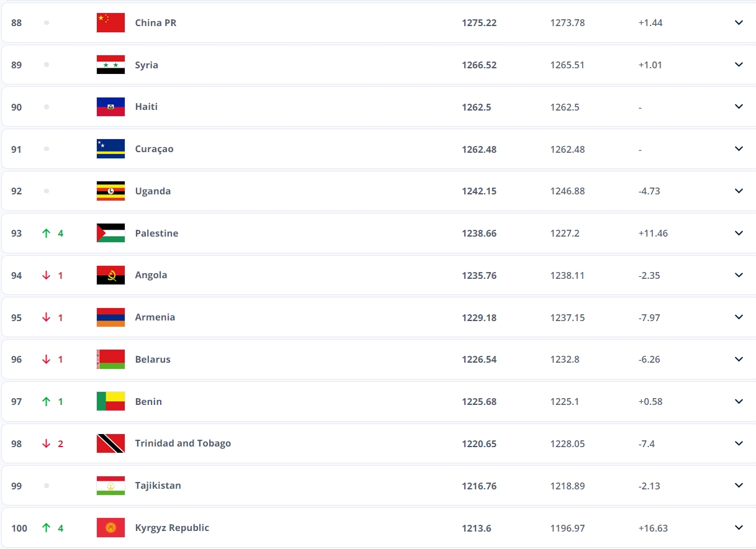Click the Haiti flag icon

pos(110,106)
